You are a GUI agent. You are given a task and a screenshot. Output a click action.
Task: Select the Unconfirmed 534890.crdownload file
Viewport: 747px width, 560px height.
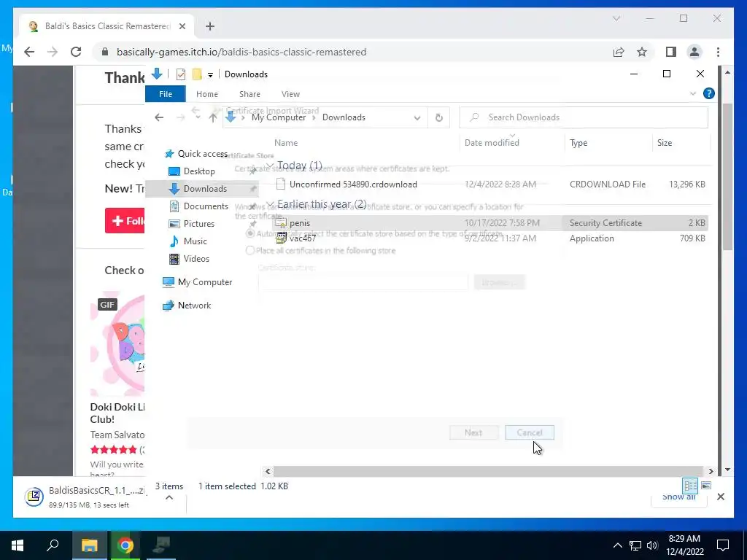click(x=489, y=184)
